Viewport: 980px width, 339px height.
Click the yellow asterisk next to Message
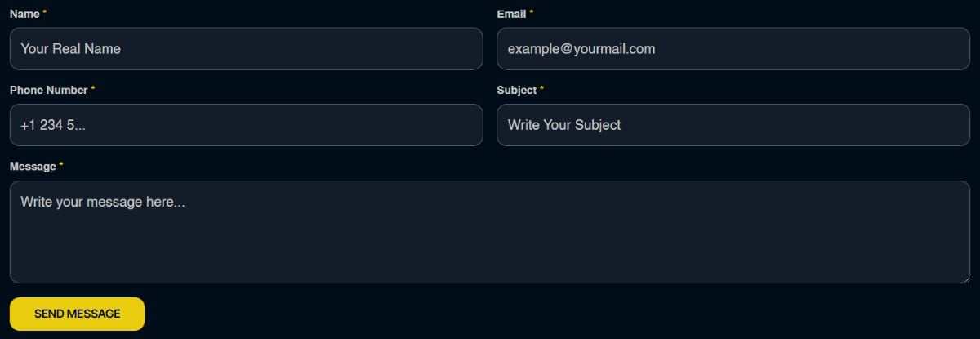tap(61, 164)
